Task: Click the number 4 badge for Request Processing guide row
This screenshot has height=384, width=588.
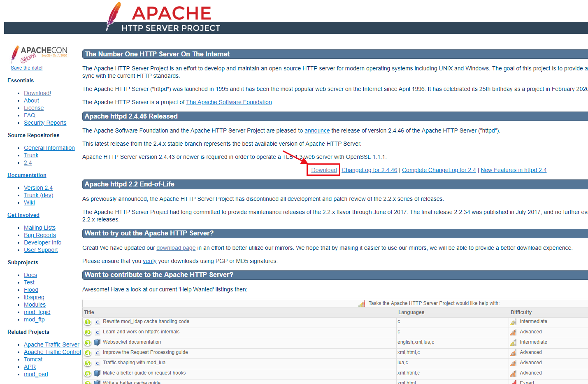Action: pyautogui.click(x=88, y=353)
